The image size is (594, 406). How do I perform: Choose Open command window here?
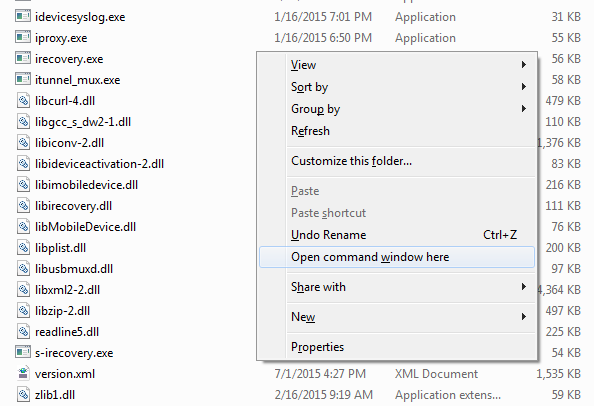click(x=397, y=257)
